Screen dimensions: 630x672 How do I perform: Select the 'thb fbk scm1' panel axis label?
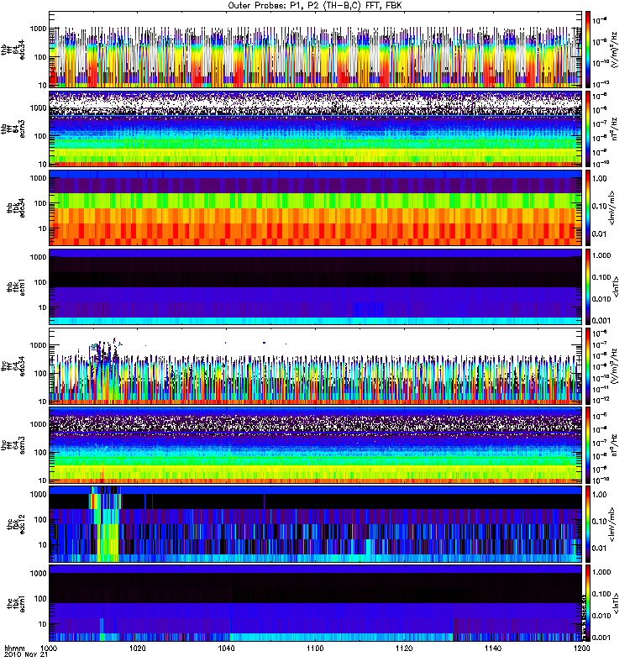(x=15, y=286)
